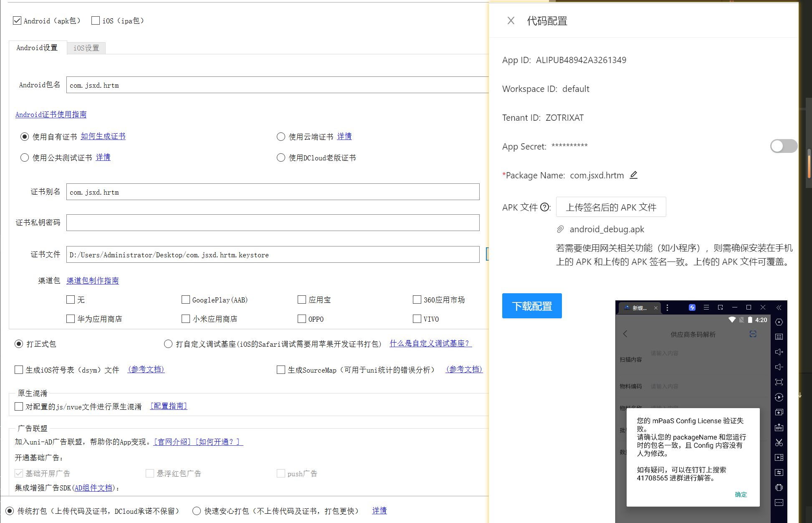Screen dimensions: 812x523
Task: Enable 原生混淆 for js/nvue files checkbox
Action: click(x=19, y=406)
